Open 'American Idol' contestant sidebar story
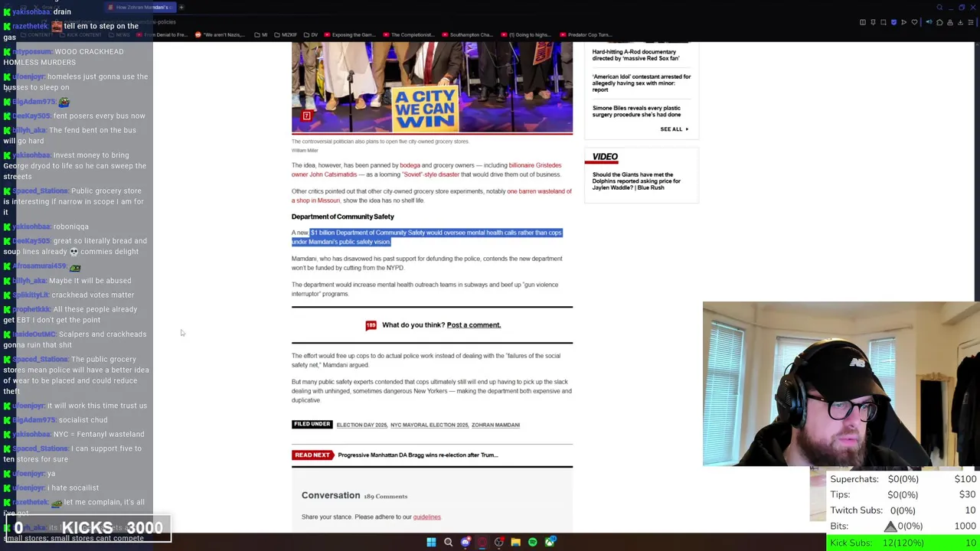The width and height of the screenshot is (980, 551). [641, 83]
